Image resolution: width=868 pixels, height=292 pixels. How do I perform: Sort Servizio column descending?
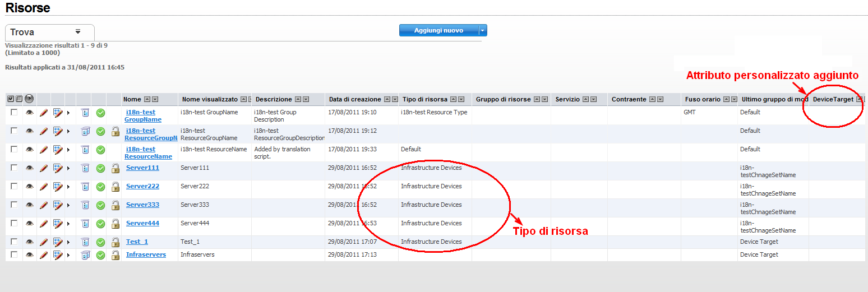click(593, 99)
